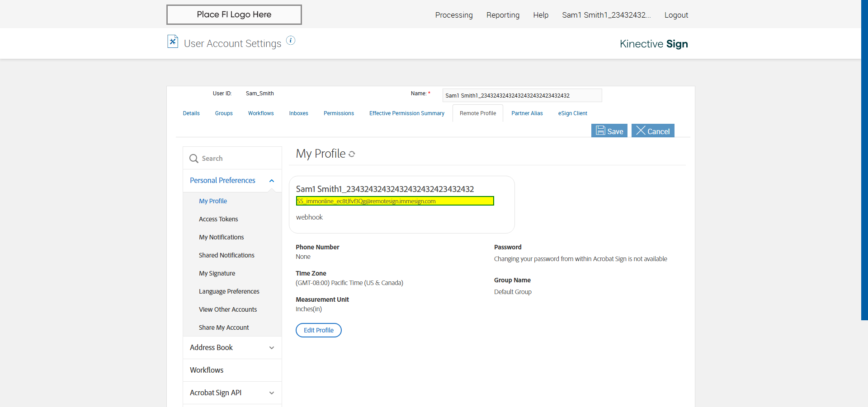Screen dimensions: 868x407
Task: Click the Name input field
Action: [x=522, y=95]
